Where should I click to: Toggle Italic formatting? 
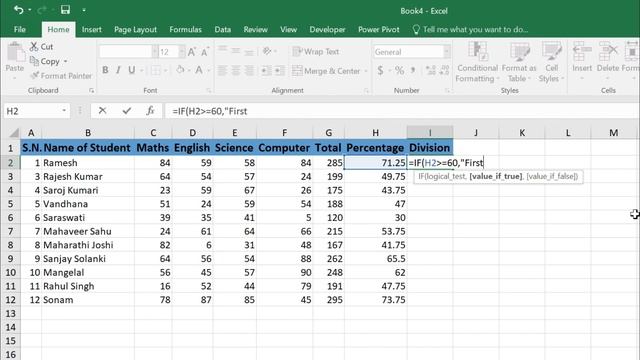[118, 70]
